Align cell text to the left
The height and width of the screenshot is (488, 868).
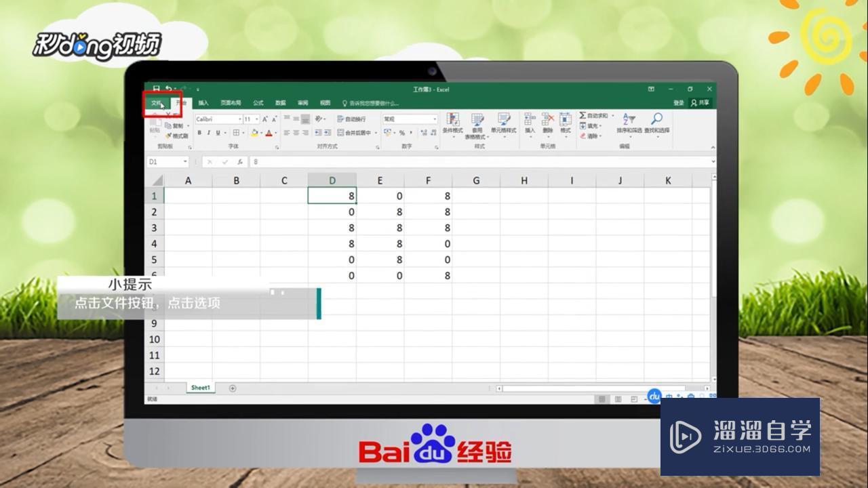coord(287,133)
